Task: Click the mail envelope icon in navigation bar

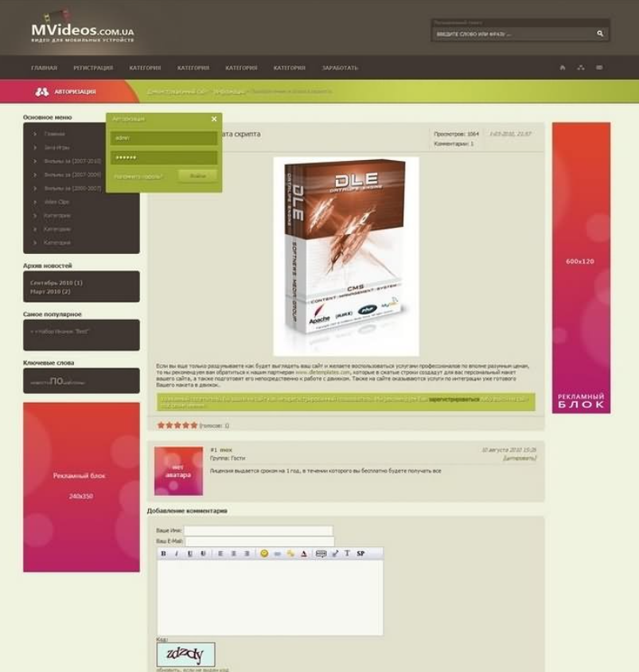Action: 599,68
